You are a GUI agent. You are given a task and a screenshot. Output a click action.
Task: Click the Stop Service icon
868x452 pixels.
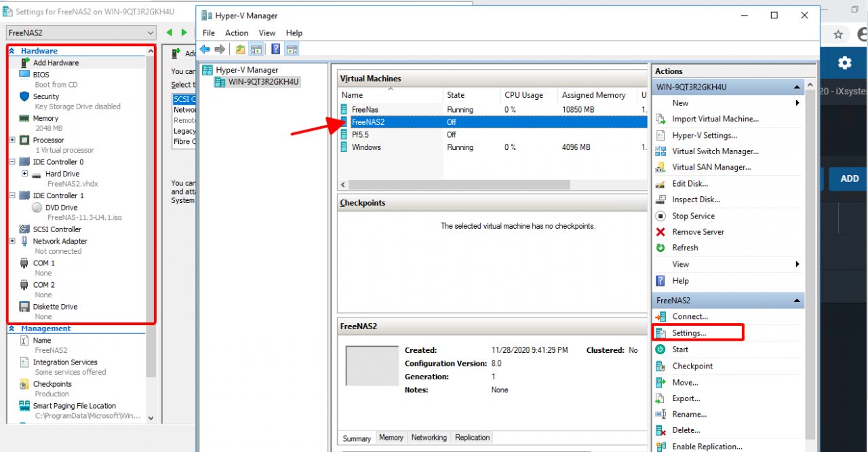coord(660,216)
